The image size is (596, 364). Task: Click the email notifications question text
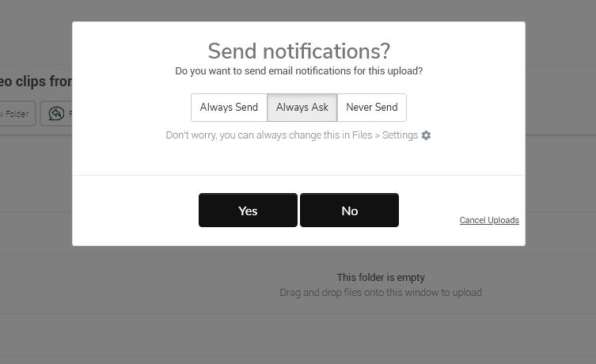point(298,71)
